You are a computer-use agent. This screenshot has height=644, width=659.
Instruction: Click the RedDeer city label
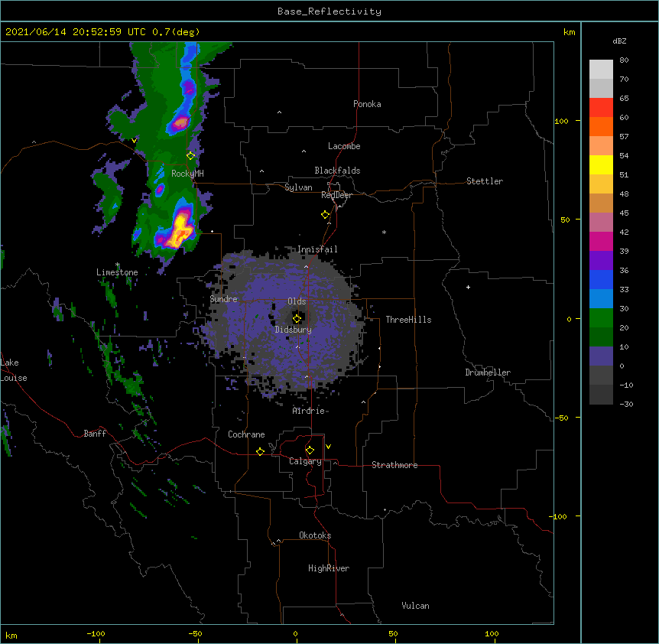(336, 195)
